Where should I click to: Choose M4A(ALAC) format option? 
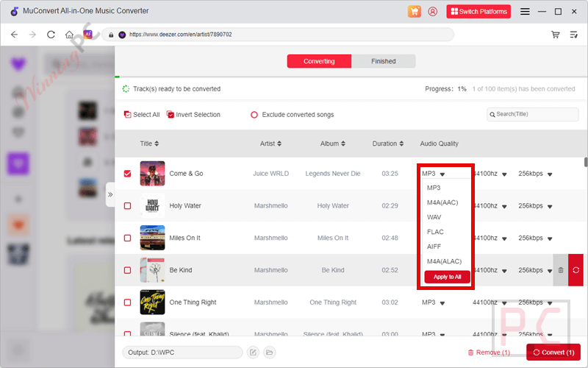(x=446, y=261)
